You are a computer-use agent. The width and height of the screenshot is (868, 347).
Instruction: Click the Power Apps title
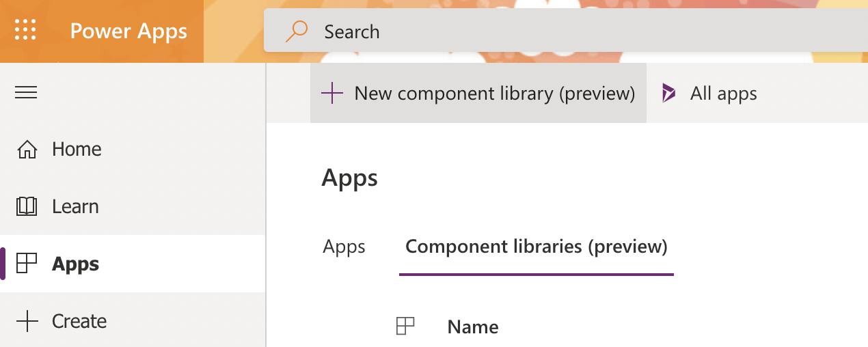pos(128,31)
